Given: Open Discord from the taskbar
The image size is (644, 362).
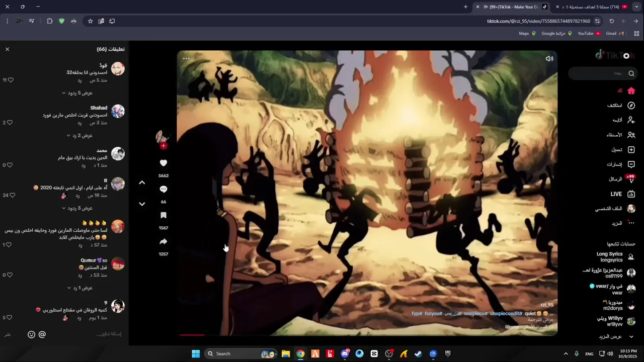Looking at the screenshot, I should (x=345, y=353).
